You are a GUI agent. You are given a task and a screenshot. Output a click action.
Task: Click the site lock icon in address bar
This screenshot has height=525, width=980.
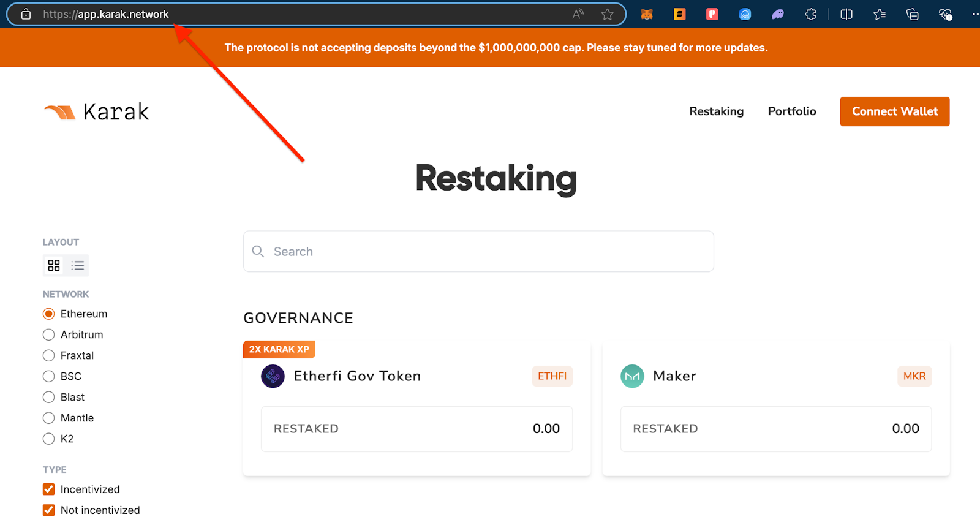[x=26, y=14]
